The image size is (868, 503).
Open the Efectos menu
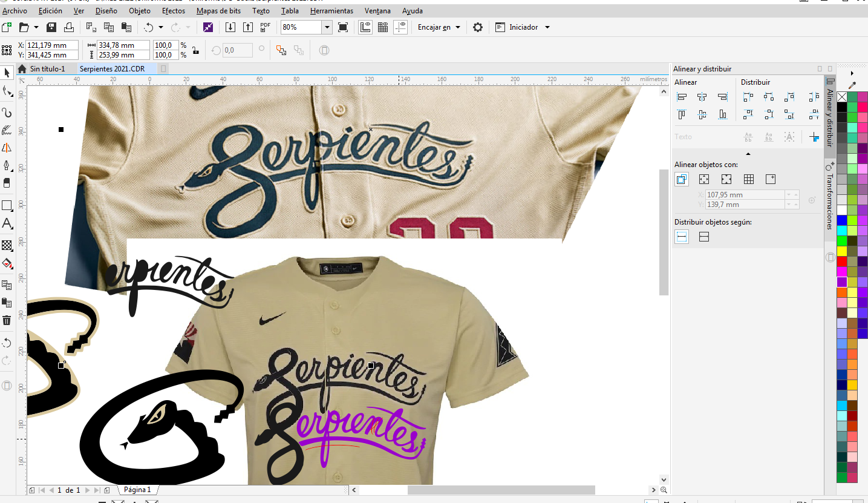pyautogui.click(x=174, y=11)
